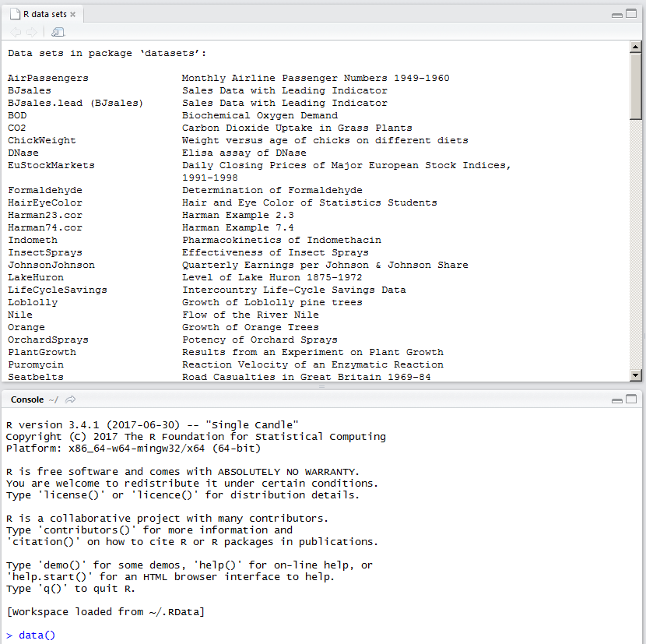Maximize the Console pane using its expand icon
Screen dimensions: 646x644
pyautogui.click(x=632, y=398)
